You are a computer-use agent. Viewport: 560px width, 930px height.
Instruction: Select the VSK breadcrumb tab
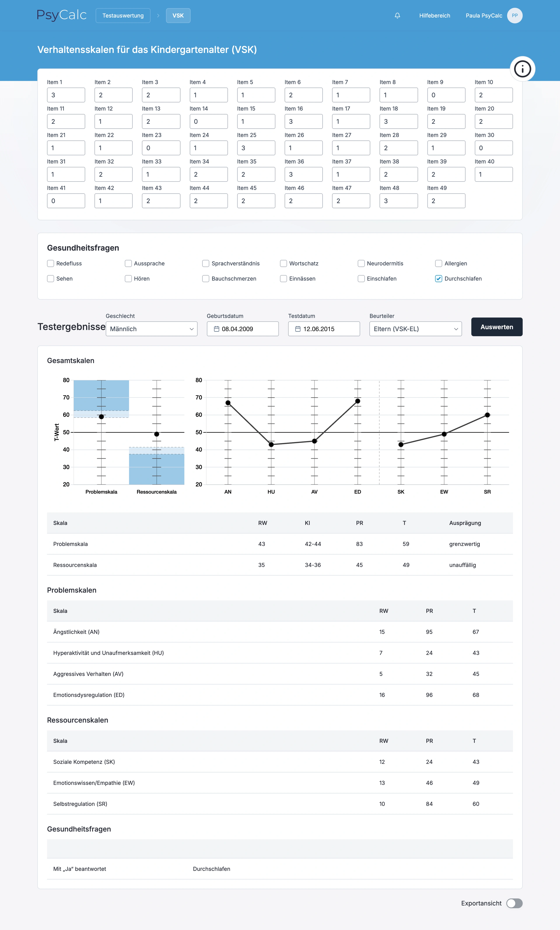[x=178, y=16]
